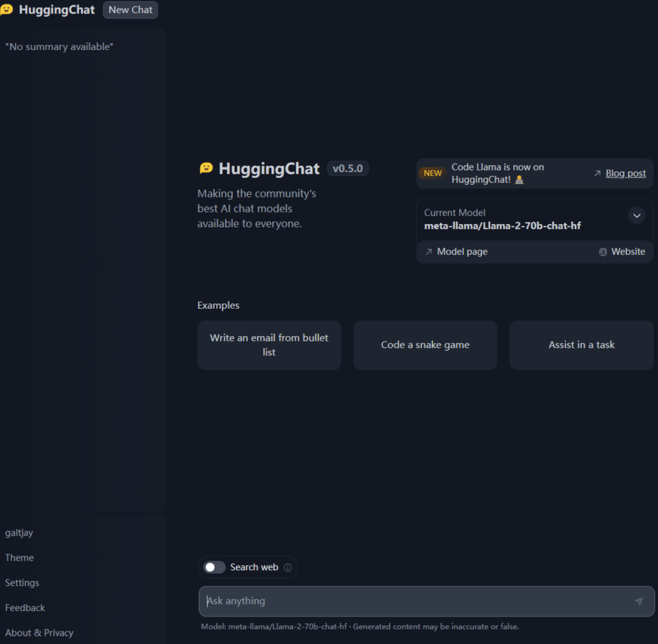Click the send message arrow icon
The width and height of the screenshot is (658, 644).
tap(638, 601)
